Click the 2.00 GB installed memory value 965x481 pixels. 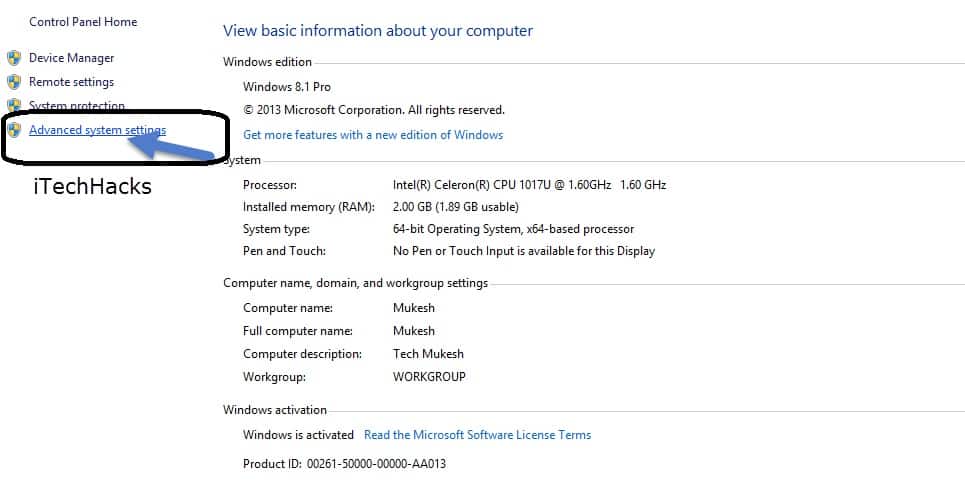point(455,207)
